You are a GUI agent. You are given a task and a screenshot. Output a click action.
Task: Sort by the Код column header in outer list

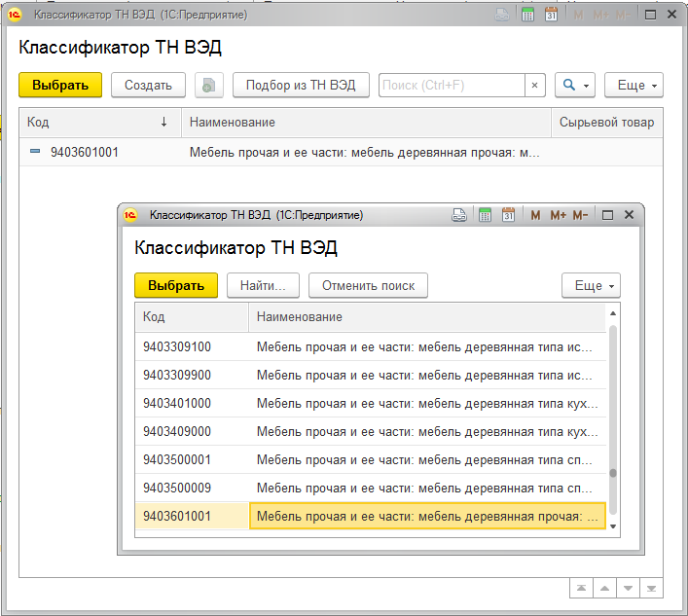tap(97, 123)
